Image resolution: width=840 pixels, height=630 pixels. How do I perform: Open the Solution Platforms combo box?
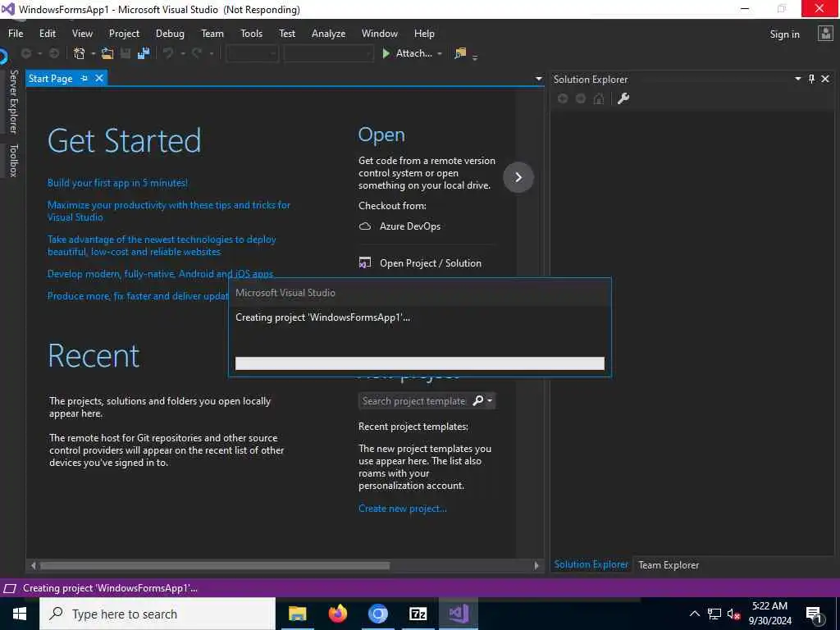(x=328, y=53)
